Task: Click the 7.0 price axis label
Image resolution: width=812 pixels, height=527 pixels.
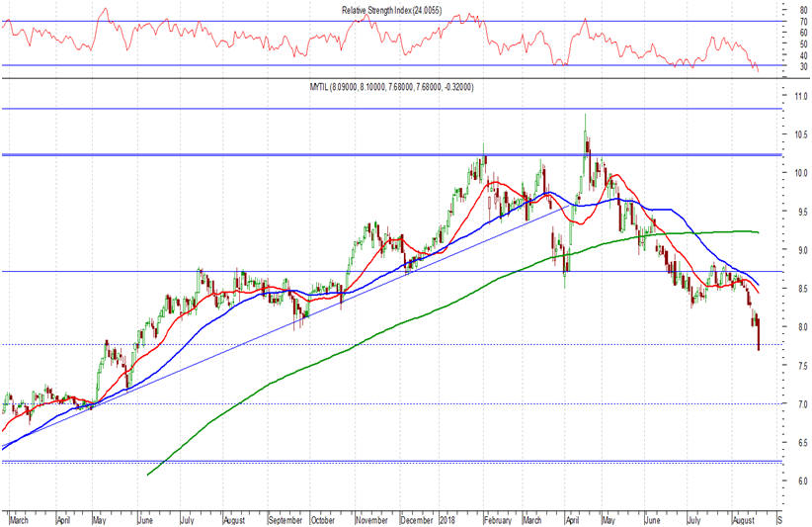Action: pyautogui.click(x=802, y=404)
